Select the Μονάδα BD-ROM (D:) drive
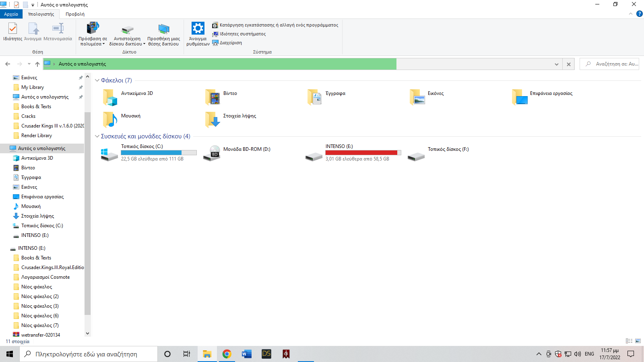The height and width of the screenshot is (362, 644). [237, 153]
